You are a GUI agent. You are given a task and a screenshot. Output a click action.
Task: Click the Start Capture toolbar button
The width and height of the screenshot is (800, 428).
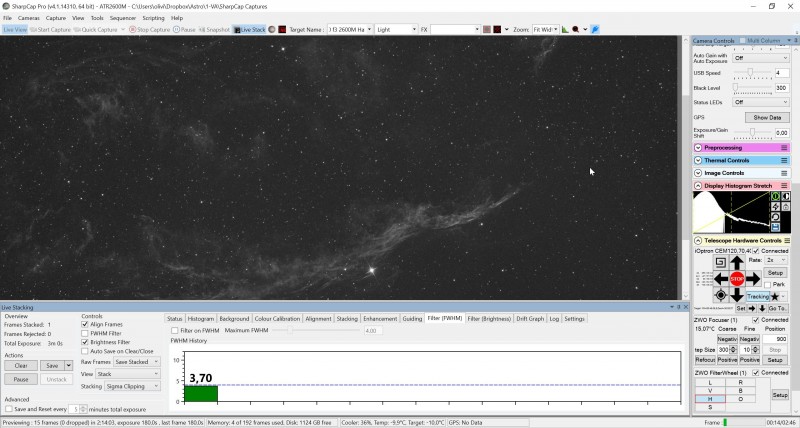(x=51, y=30)
